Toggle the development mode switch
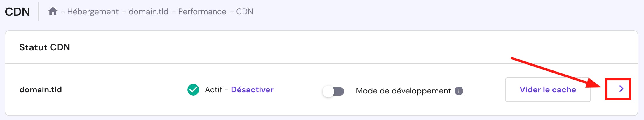 [333, 91]
